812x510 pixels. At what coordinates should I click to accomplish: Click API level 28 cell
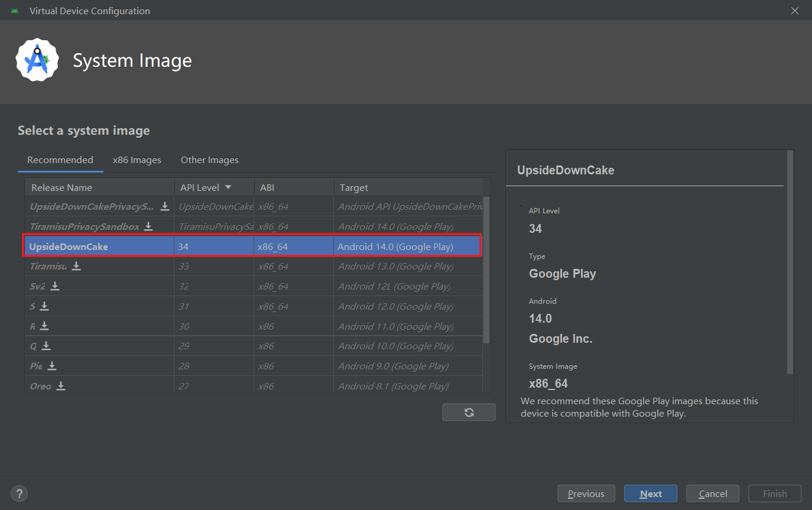point(214,366)
